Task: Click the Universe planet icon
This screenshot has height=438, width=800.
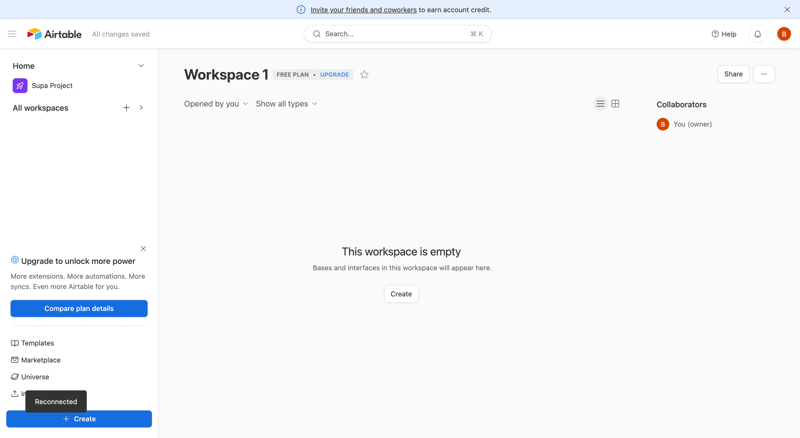Action: 15,377
